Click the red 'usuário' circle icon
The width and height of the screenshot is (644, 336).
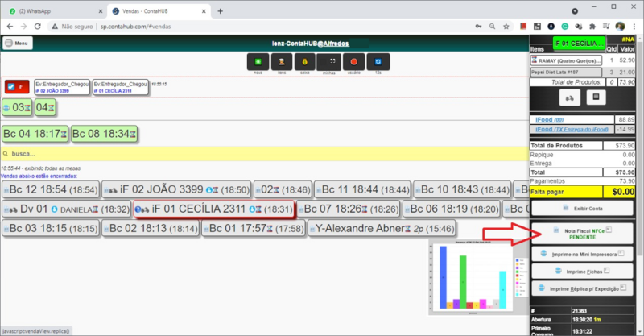(x=353, y=62)
